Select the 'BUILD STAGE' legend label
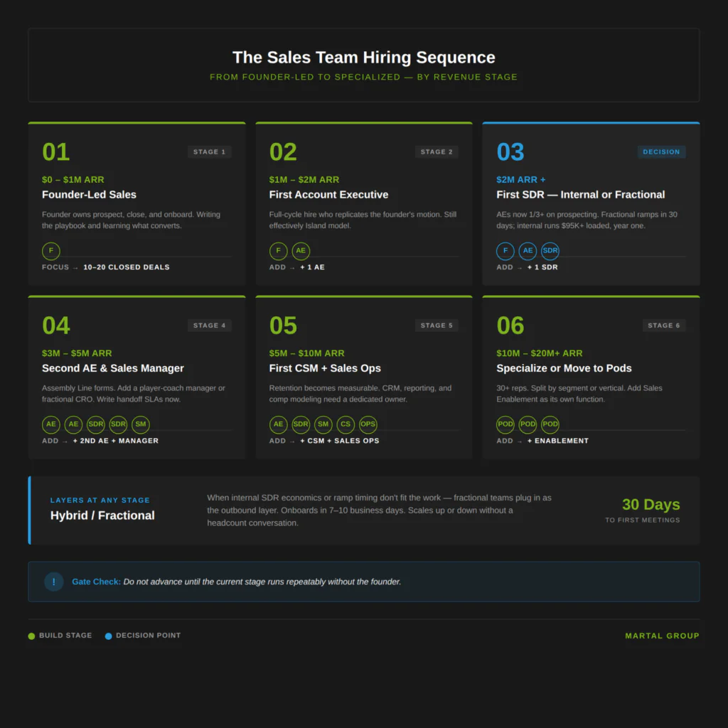This screenshot has width=728, height=728. click(x=65, y=636)
